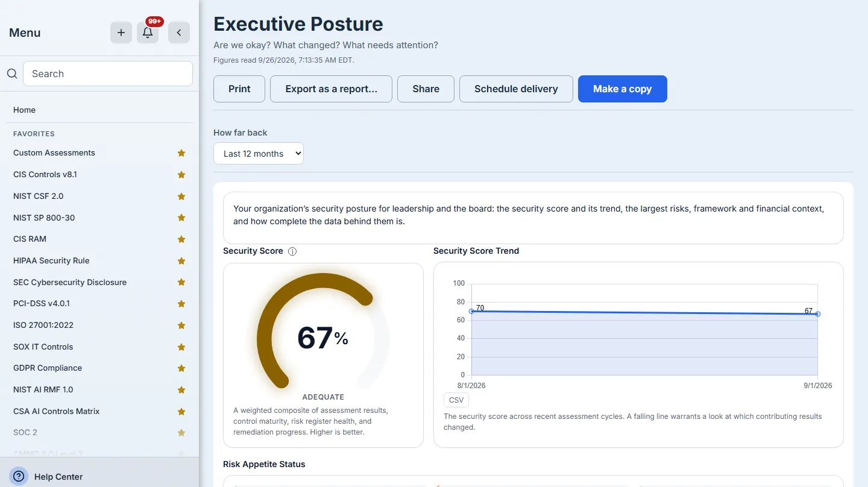868x487 pixels.
Task: Open Help Center link
Action: click(58, 477)
